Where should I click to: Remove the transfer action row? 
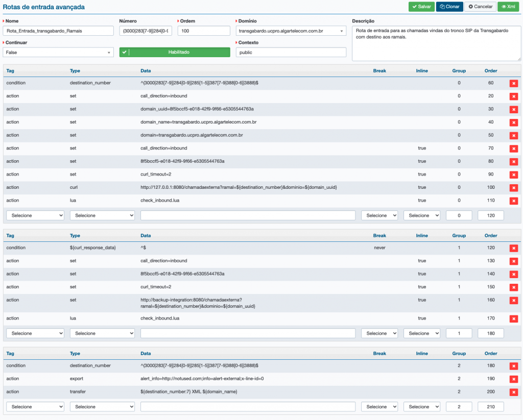coord(513,392)
